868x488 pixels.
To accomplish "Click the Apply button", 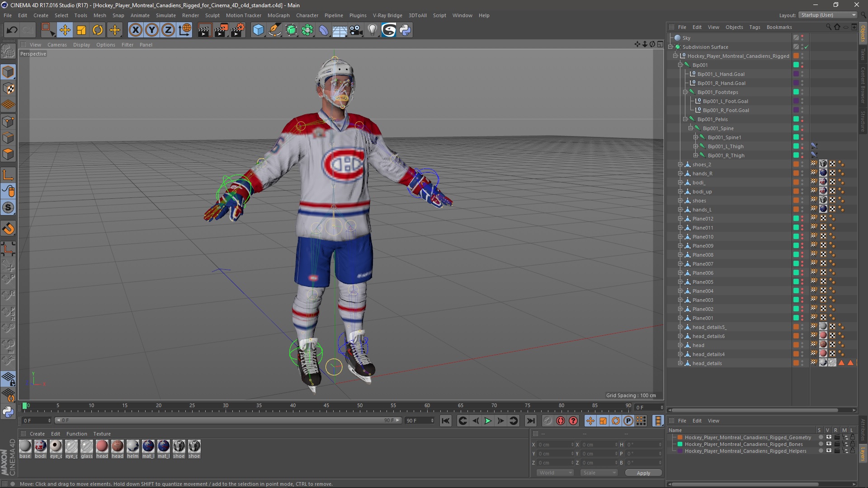I will [643, 473].
